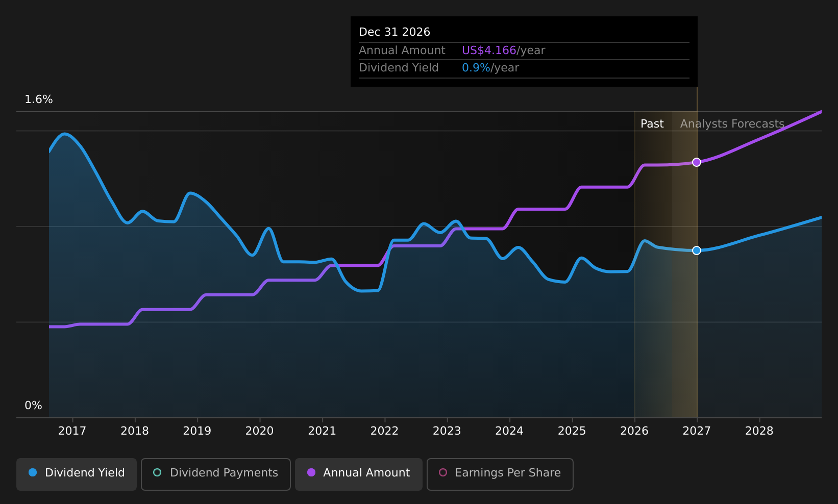
Task: Click the 2023 x-axis label
Action: pyautogui.click(x=447, y=431)
